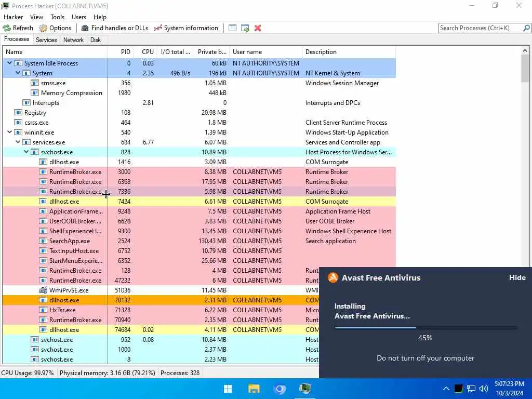Open the Hacker menu
Viewport: 532px width, 399px height.
[13, 17]
